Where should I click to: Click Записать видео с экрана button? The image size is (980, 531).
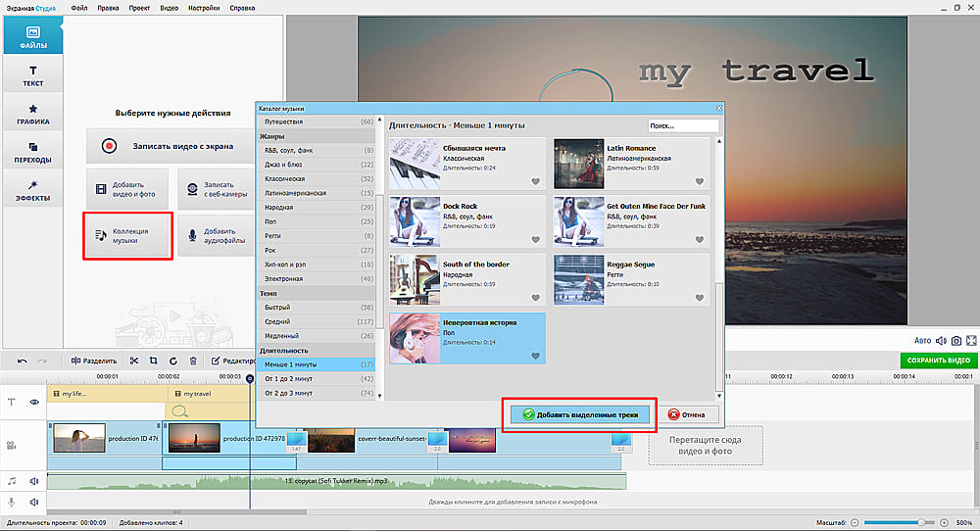(x=170, y=146)
